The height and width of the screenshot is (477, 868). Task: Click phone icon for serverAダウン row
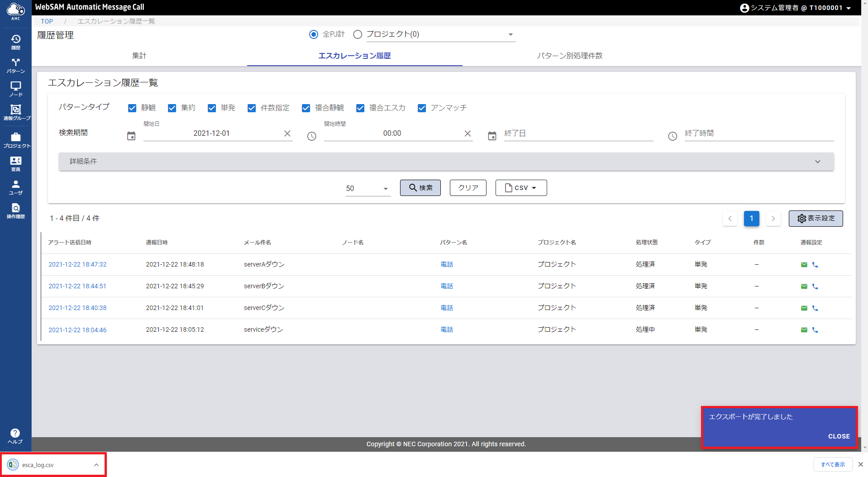click(x=815, y=265)
